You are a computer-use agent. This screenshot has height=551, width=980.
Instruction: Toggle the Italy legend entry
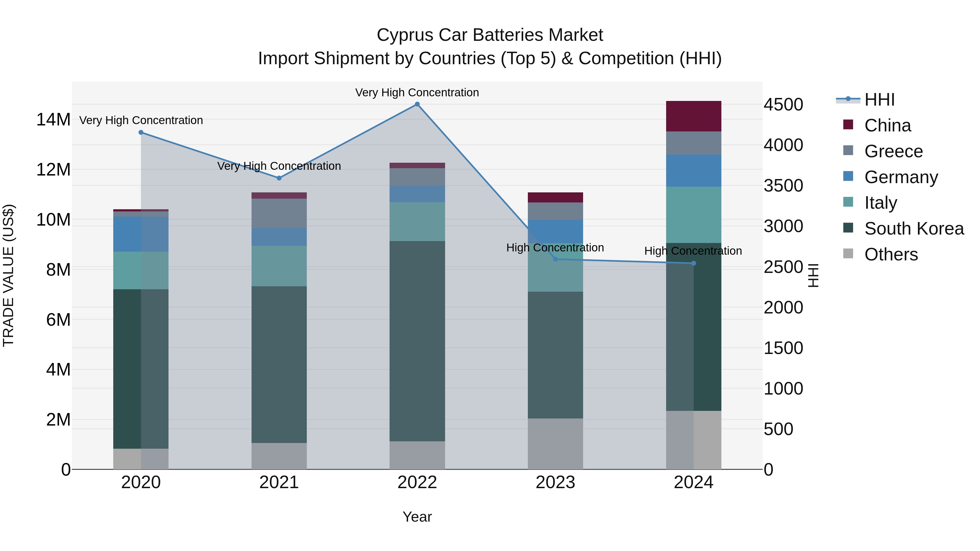(870, 203)
